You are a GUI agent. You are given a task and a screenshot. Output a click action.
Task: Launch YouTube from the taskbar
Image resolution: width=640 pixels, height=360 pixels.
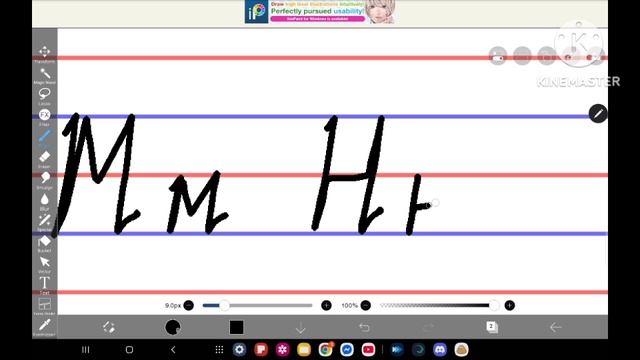tap(368, 350)
